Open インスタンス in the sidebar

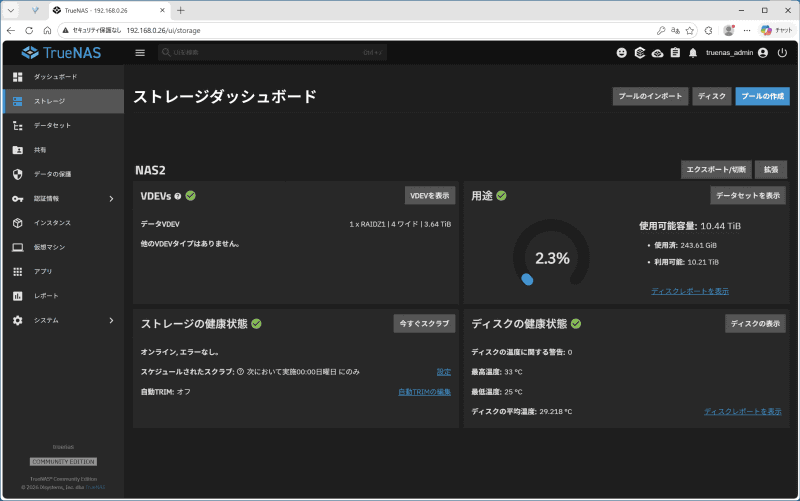pos(63,223)
